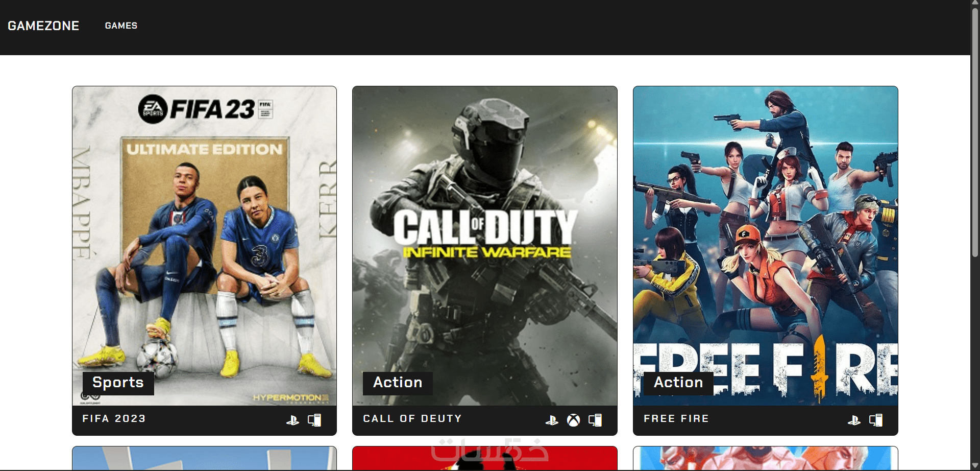Select the Action badge on Free Fire card

678,383
